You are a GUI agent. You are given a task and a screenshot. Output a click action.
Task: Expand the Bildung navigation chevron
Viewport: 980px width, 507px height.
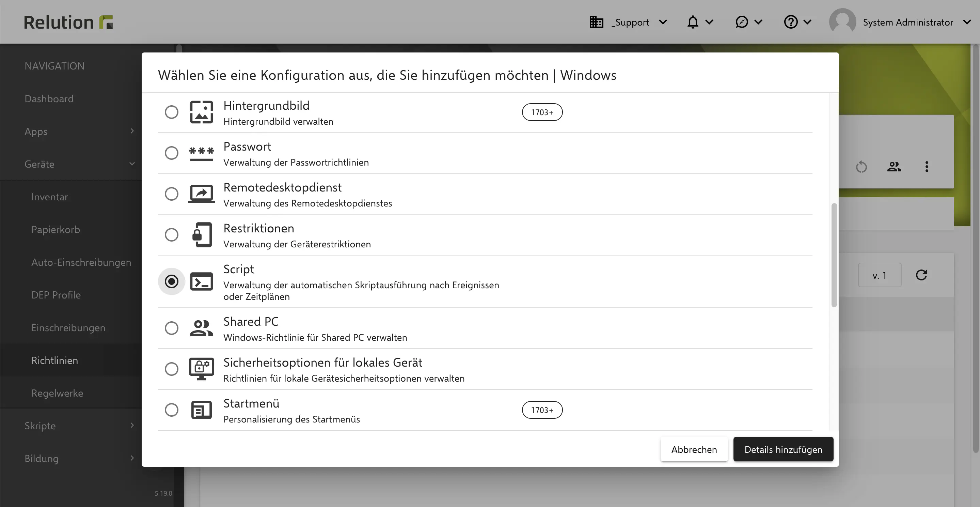[132, 458]
